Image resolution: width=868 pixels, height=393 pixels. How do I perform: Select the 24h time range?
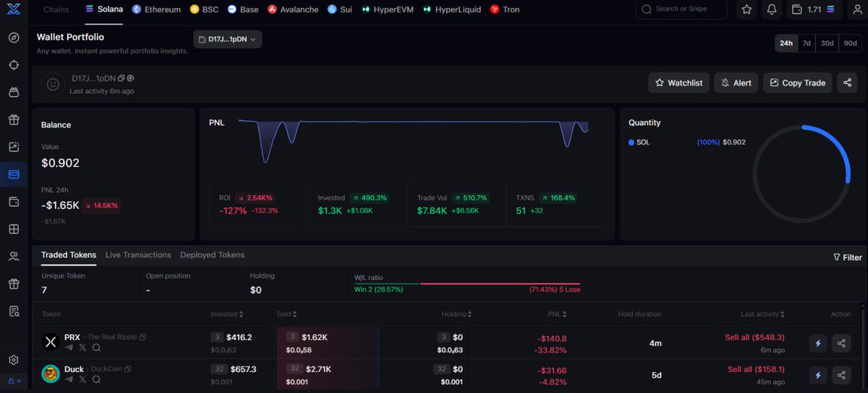[786, 43]
